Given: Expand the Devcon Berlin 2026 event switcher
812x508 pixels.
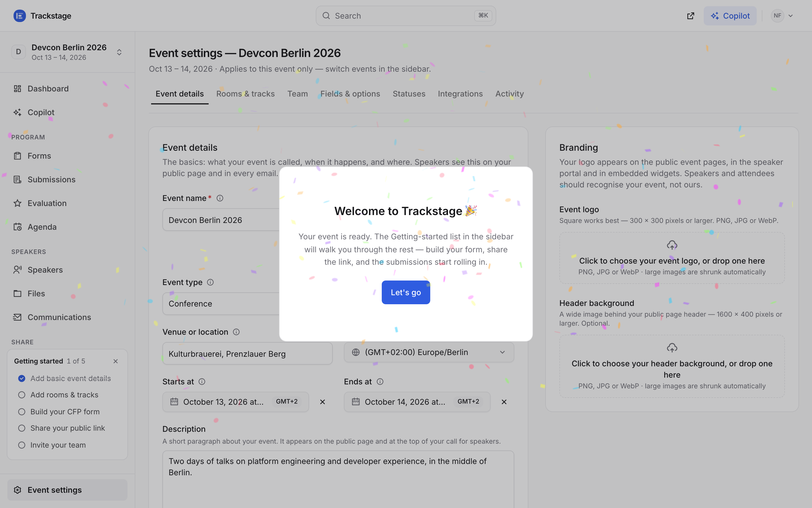Looking at the screenshot, I should [67, 52].
